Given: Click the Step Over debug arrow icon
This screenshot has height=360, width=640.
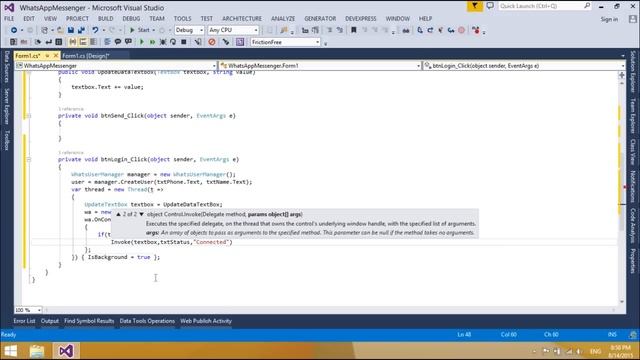Looking at the screenshot, I should click(x=430, y=30).
